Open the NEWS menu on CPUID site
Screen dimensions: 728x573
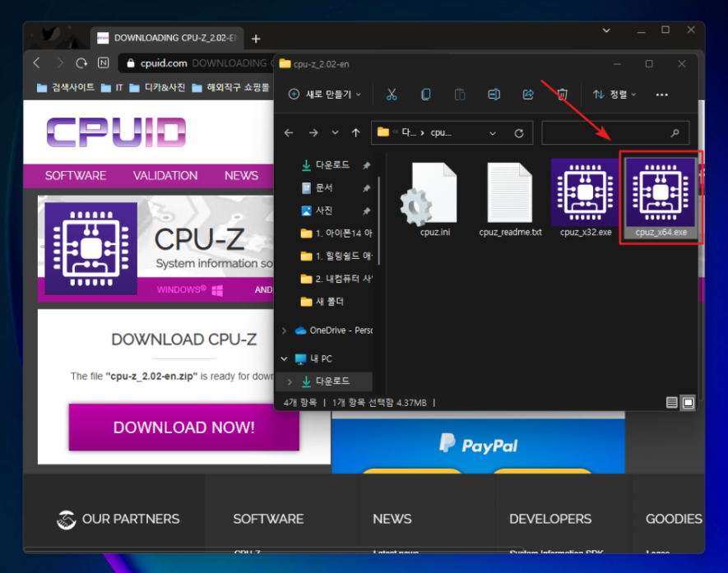pyautogui.click(x=241, y=175)
